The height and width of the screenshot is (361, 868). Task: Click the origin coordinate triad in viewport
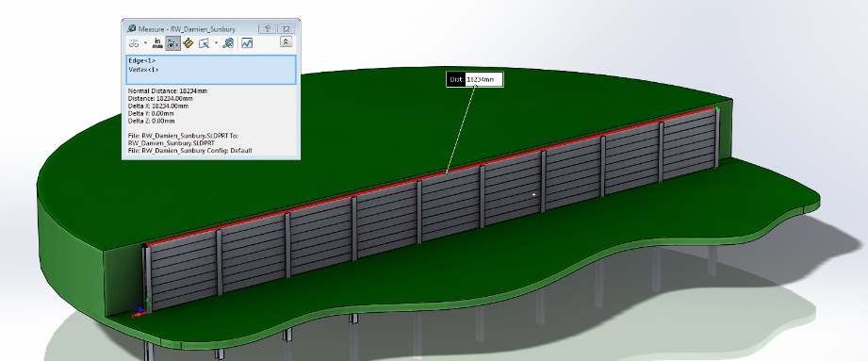(x=141, y=308)
